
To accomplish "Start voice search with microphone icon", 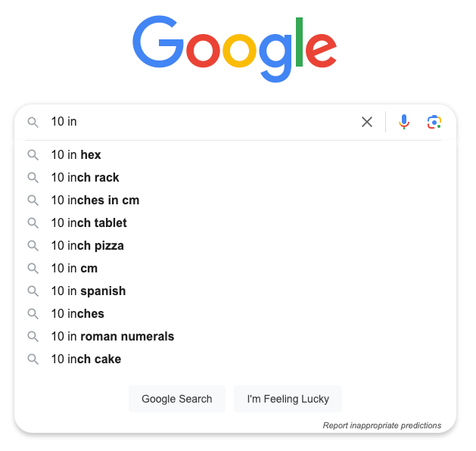I will [404, 122].
